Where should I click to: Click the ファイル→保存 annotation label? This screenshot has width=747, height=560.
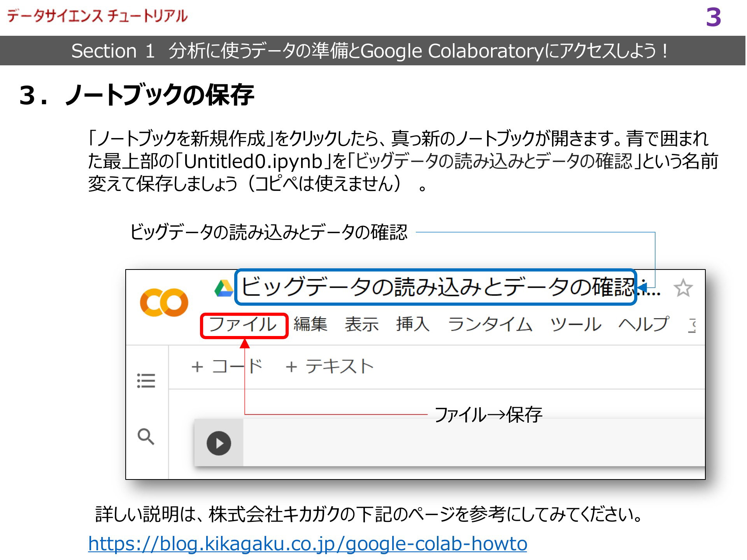(488, 415)
